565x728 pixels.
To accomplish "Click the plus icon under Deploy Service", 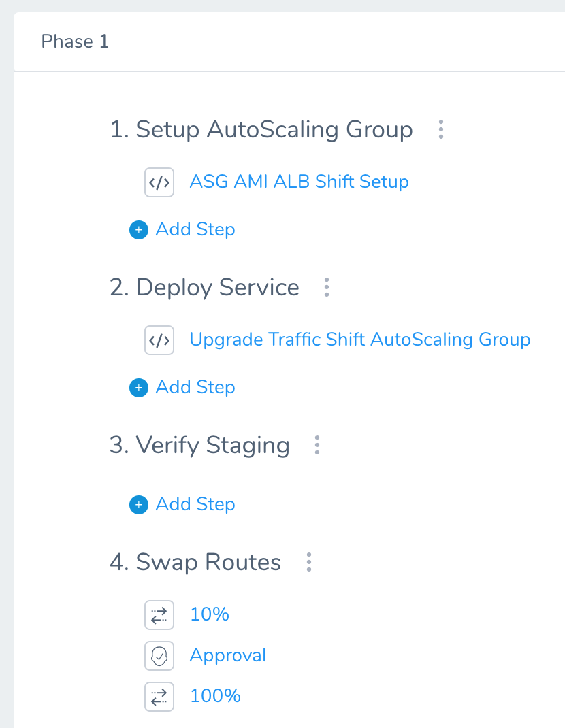I will point(138,388).
